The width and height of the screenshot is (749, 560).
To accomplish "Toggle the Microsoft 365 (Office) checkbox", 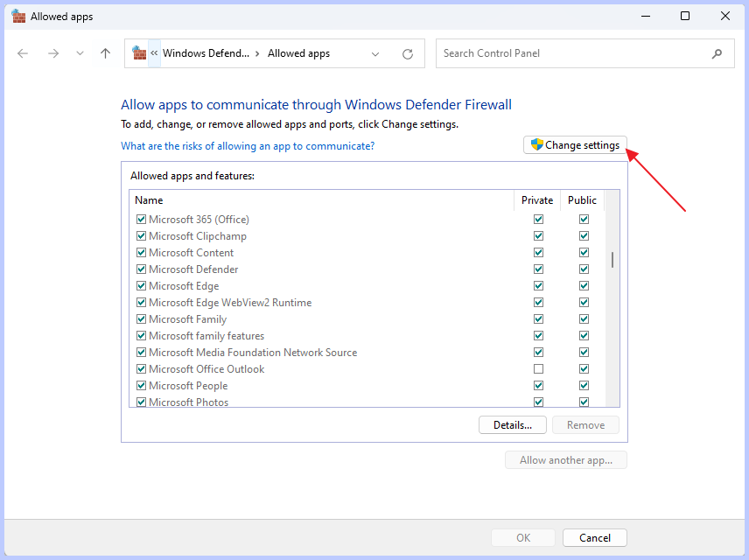I will [x=141, y=220].
